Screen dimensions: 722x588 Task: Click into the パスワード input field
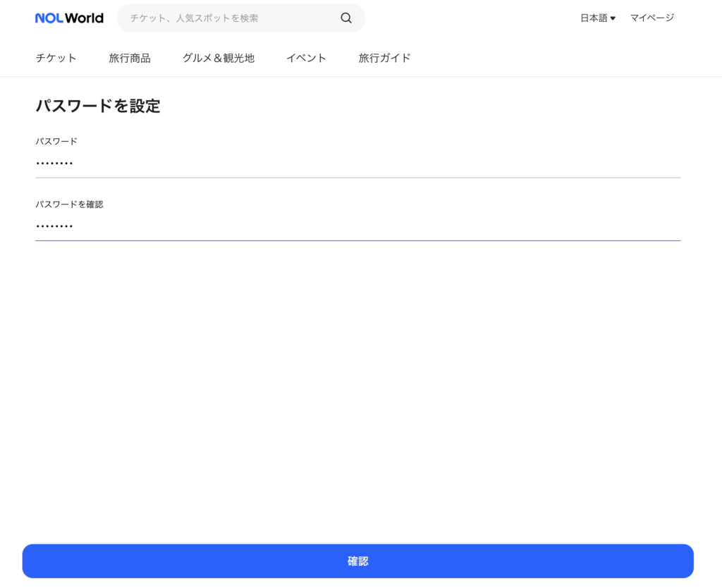tap(357, 164)
